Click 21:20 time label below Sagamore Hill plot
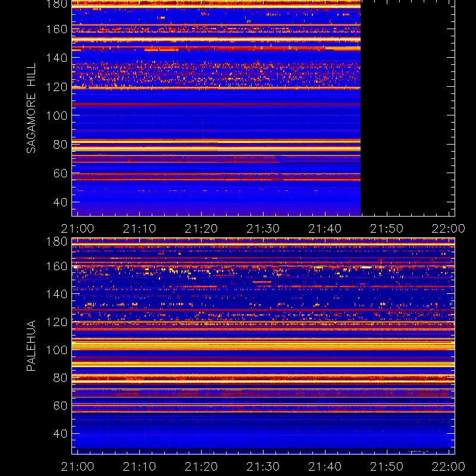Viewport: 476px width, 476px height. pyautogui.click(x=201, y=228)
